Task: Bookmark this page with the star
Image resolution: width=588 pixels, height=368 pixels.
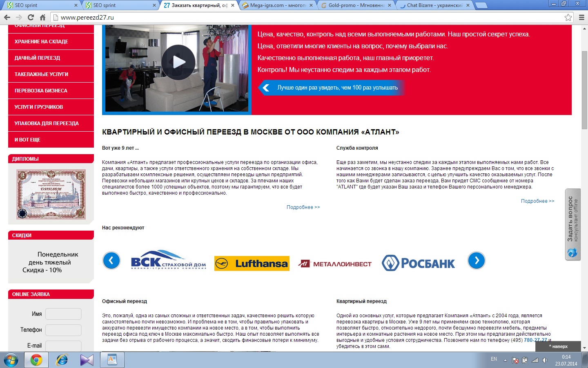Action: 568,17
